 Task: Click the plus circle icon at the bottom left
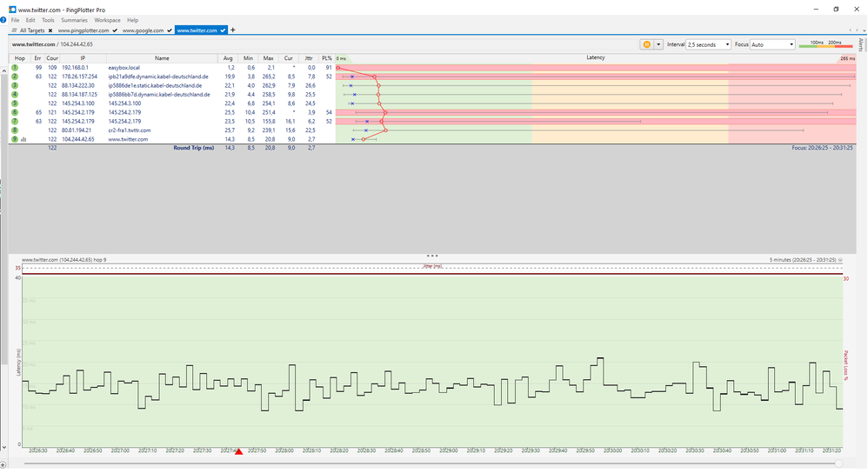(x=3, y=464)
